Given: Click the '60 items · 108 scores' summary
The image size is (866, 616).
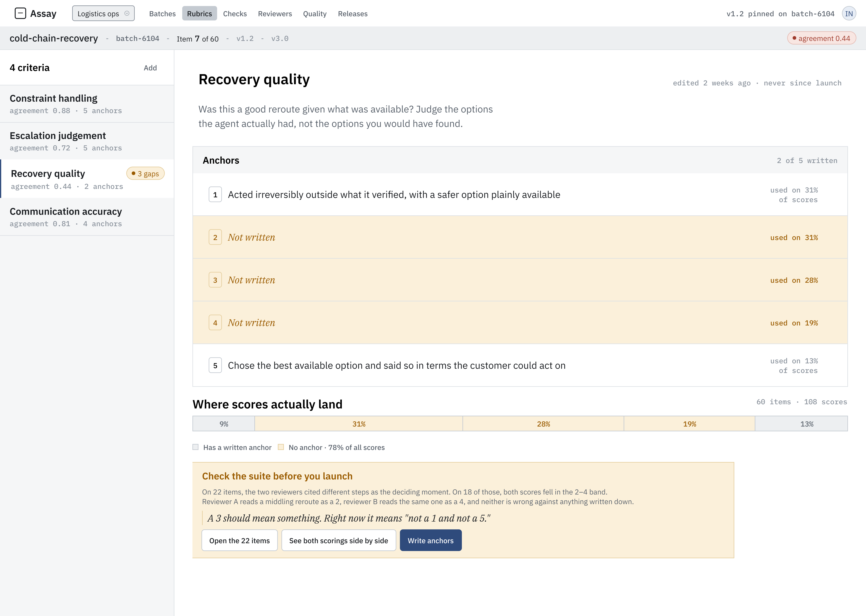Looking at the screenshot, I should [x=802, y=402].
